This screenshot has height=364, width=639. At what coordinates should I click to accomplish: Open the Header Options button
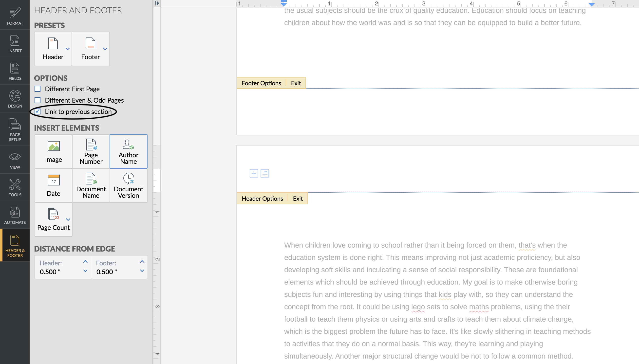click(x=262, y=199)
